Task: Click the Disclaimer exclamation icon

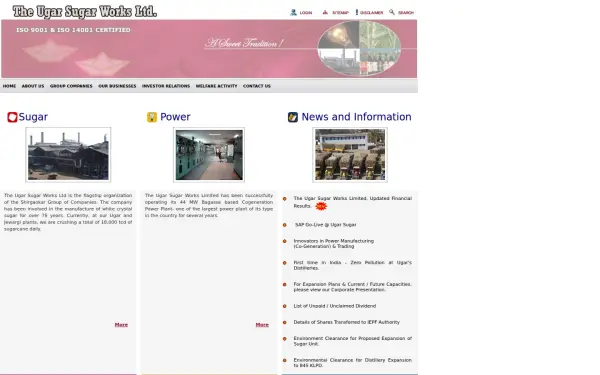Action: point(357,12)
